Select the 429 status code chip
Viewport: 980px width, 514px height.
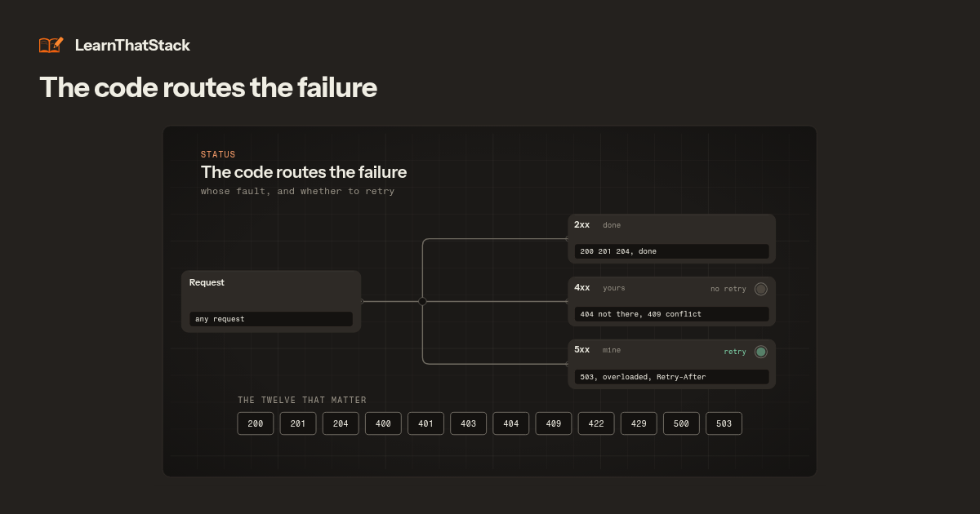point(639,423)
